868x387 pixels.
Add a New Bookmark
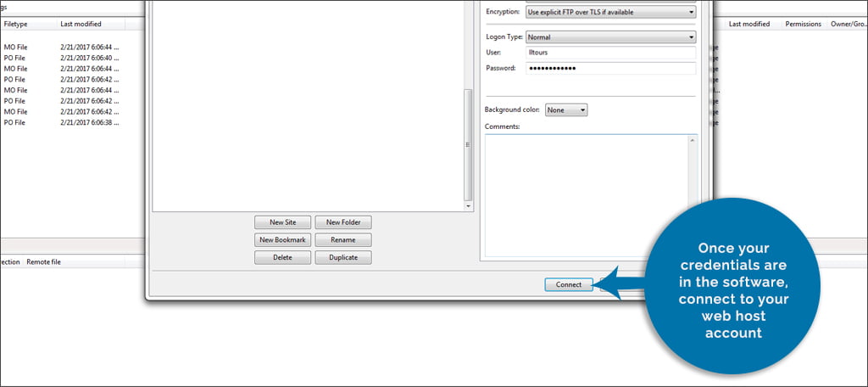(x=282, y=240)
